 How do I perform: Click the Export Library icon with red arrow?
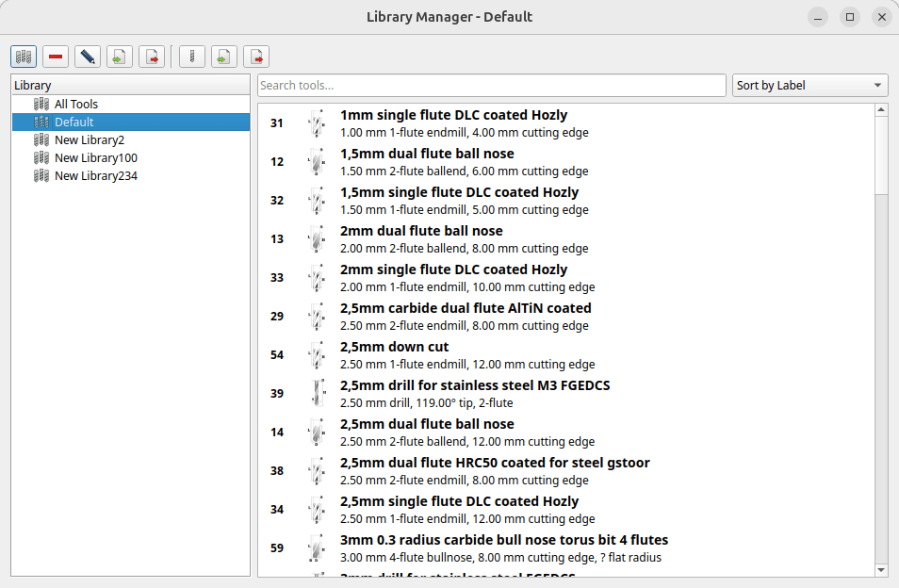(152, 57)
